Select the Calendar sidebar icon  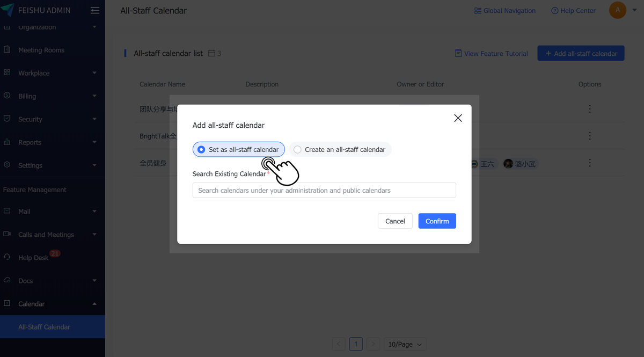[x=6, y=303]
